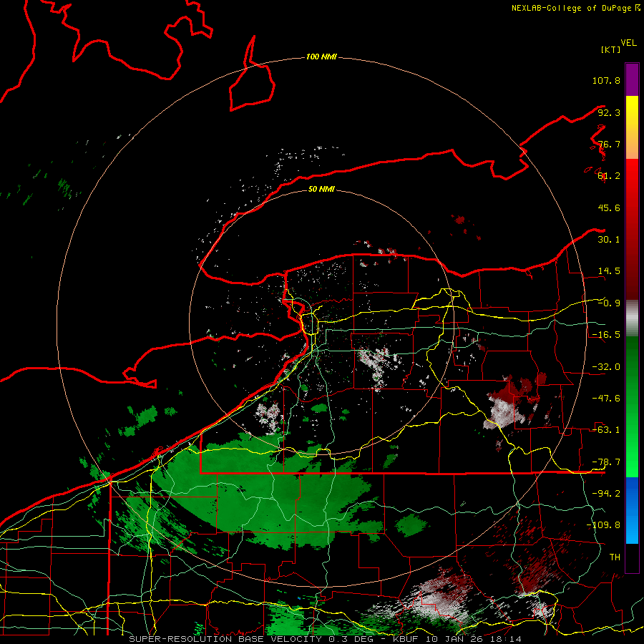Screen dimensions: 644x644
Task: Select the yellow-orange segment of velocity color bar
Action: point(632,127)
